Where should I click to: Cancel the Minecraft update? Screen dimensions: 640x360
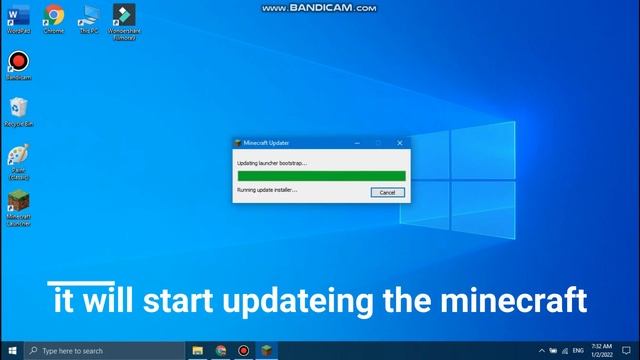tap(387, 192)
